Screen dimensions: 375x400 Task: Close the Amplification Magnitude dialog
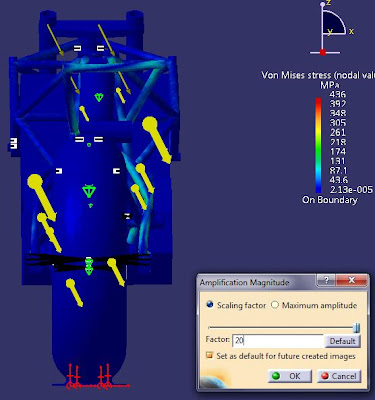click(351, 280)
